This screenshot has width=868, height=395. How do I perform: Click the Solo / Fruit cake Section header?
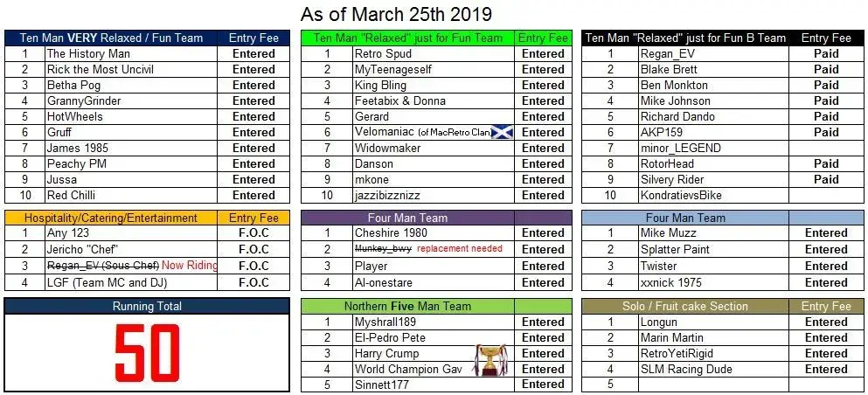pos(684,307)
